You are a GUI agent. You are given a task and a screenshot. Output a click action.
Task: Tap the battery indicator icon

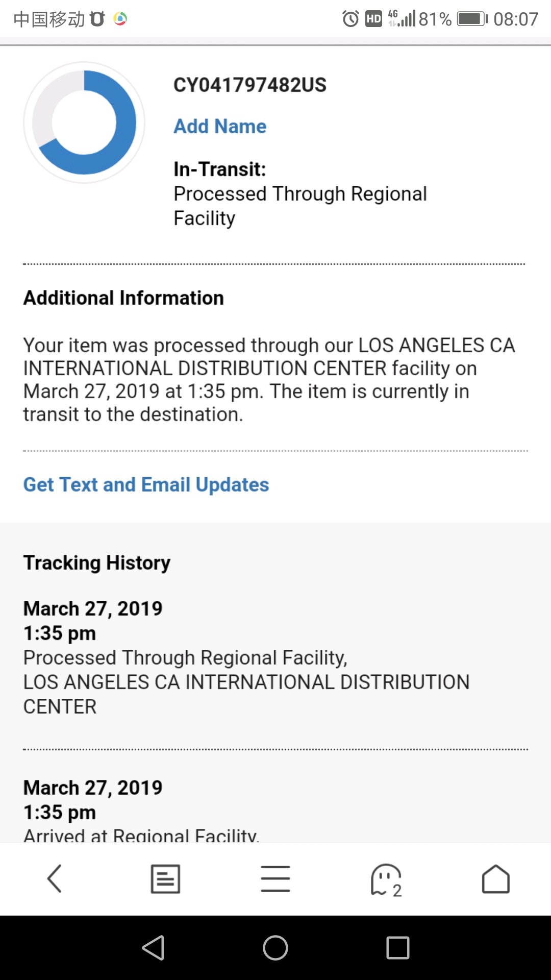pos(472,19)
